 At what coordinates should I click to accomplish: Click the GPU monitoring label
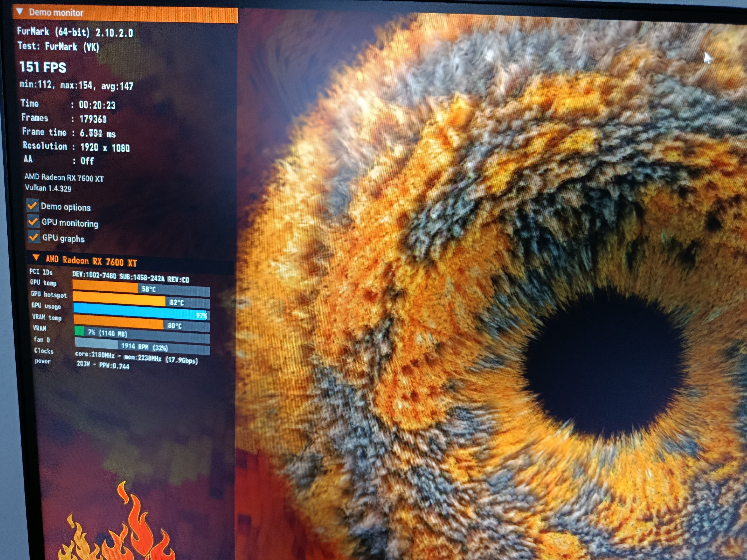coord(70,223)
